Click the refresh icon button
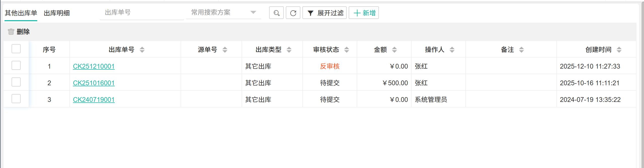Screen dimensions: 644x168 coord(293,13)
